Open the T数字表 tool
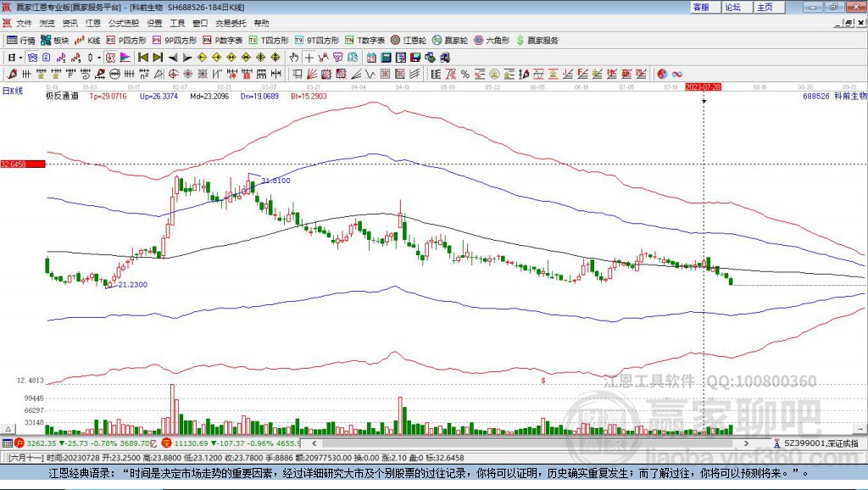Screen dimensions: 868x490 364,41
